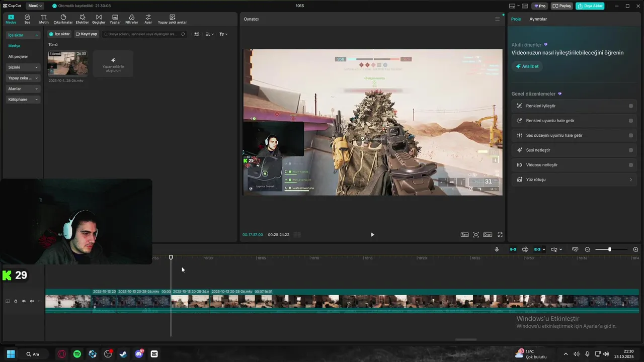644x362 pixels.
Task: Play the video in the player
Action: 372,235
